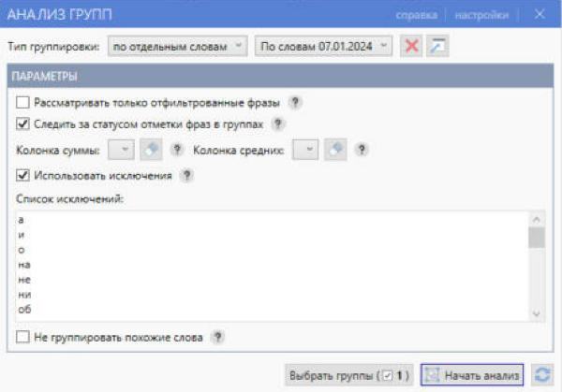Click exceptions list scrollbar up arrow

[536, 220]
